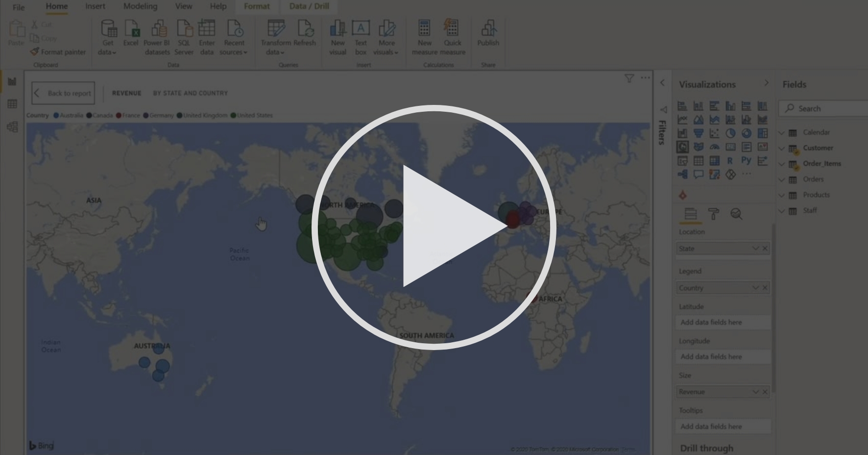Click Refresh in the Queries group

point(305,35)
